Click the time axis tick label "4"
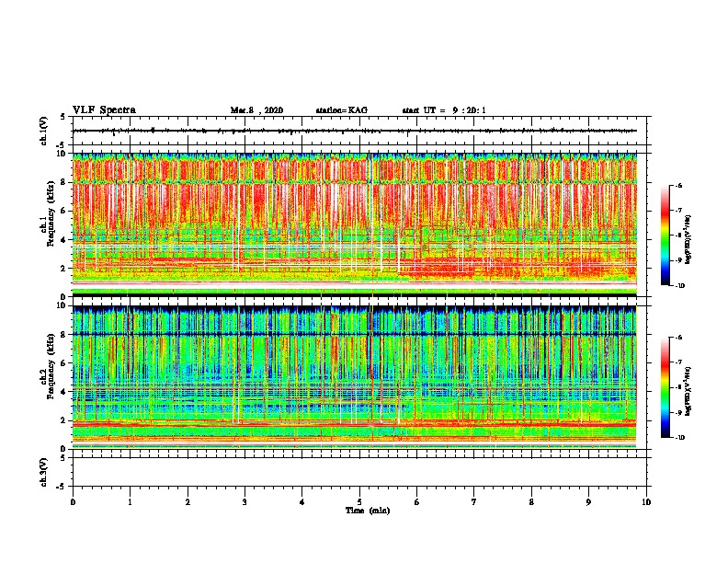 (302, 502)
